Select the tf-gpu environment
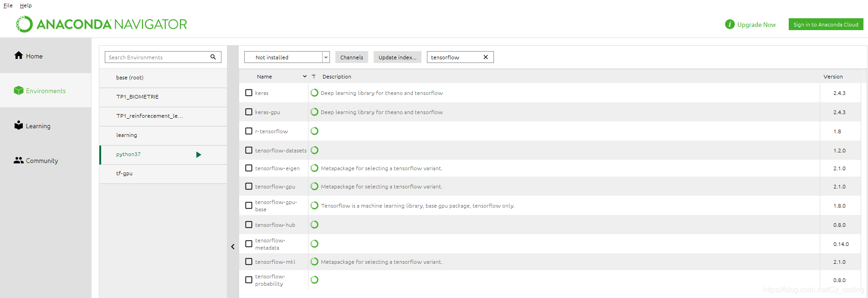Screen dimensions: 868x298 (163, 173)
